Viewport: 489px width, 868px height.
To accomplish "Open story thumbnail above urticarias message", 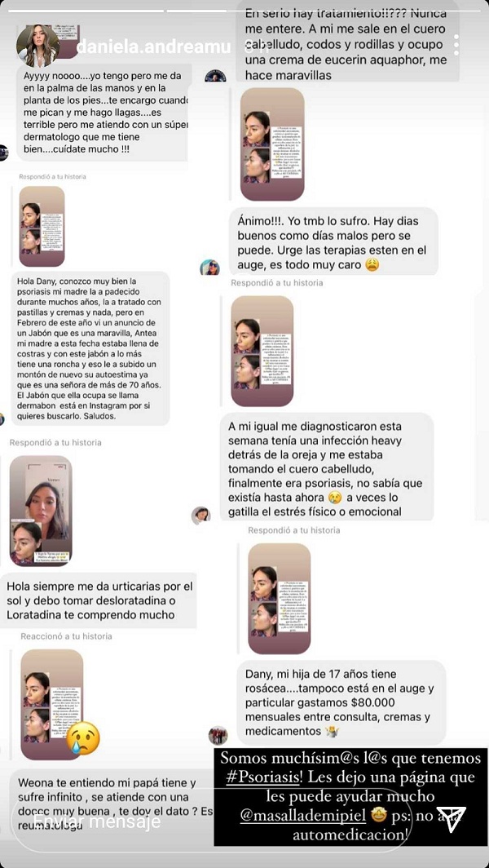I will tap(41, 511).
